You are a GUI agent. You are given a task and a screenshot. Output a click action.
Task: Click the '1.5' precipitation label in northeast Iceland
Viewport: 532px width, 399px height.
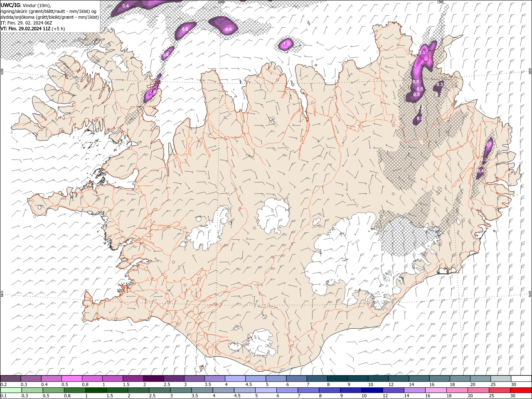pos(423,53)
